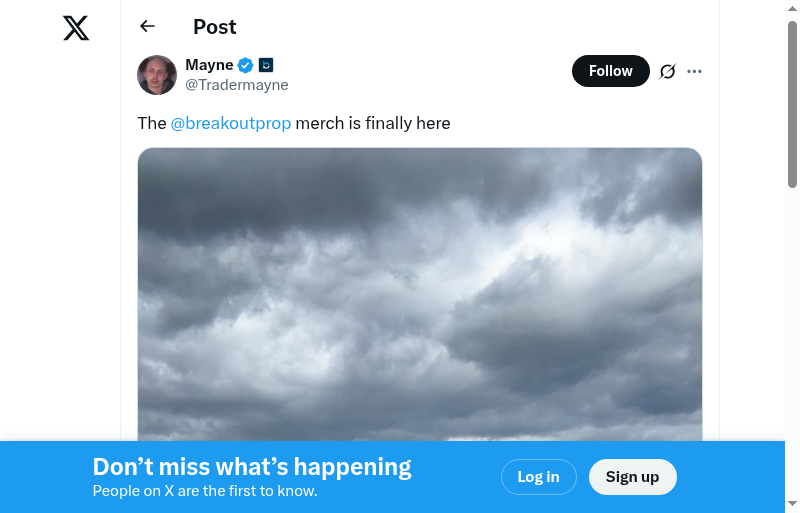Click the affiliate badge next to Mayne
The image size is (800, 513).
pyautogui.click(x=266, y=66)
